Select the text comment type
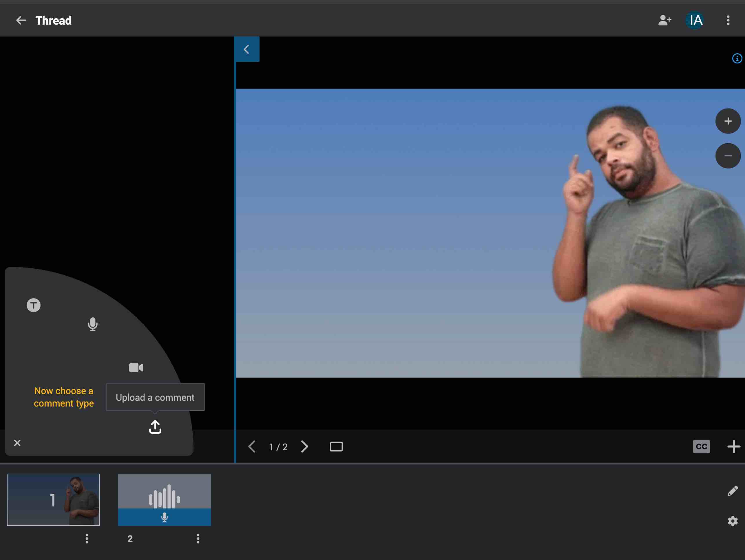Screen dimensions: 745x560 coord(33,305)
